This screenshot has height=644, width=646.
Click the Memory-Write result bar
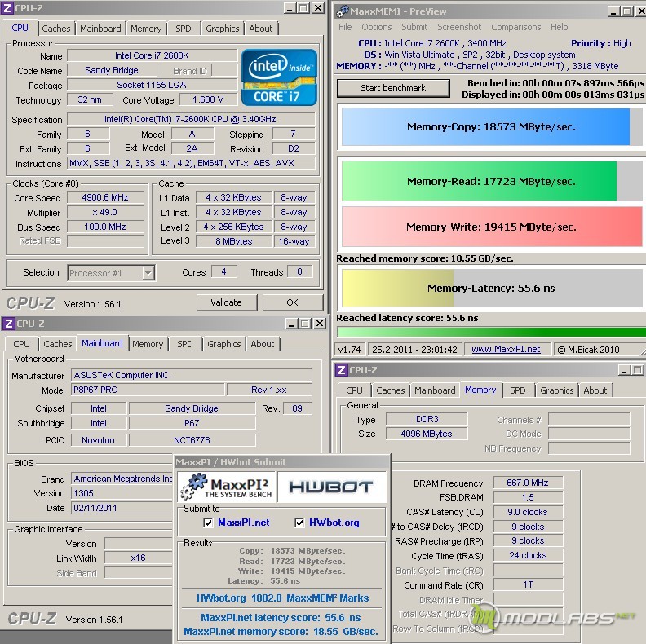pos(492,227)
